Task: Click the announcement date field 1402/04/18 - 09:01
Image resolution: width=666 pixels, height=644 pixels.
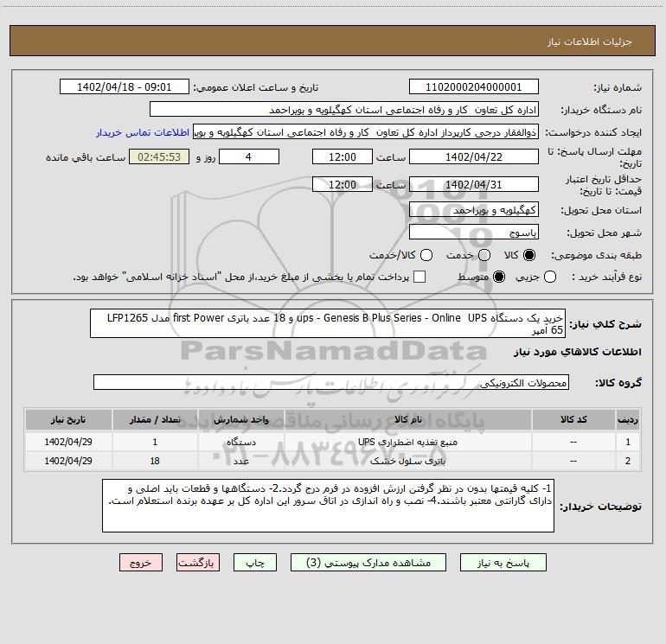Action: 125,87
